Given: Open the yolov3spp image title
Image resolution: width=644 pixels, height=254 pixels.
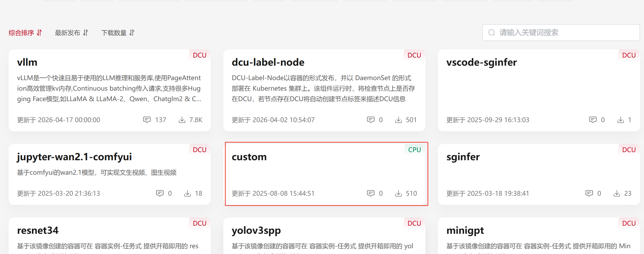Looking at the screenshot, I should [256, 231].
